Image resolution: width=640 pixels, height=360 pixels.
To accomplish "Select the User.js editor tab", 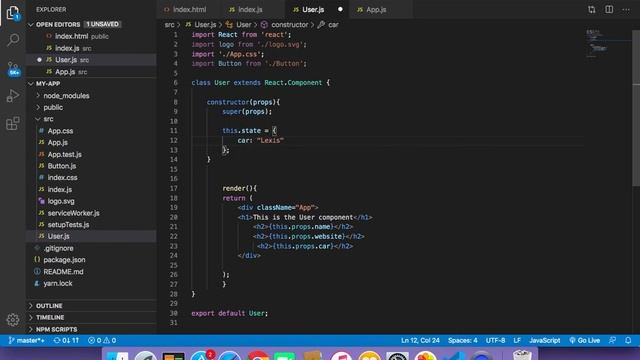I will [x=317, y=9].
